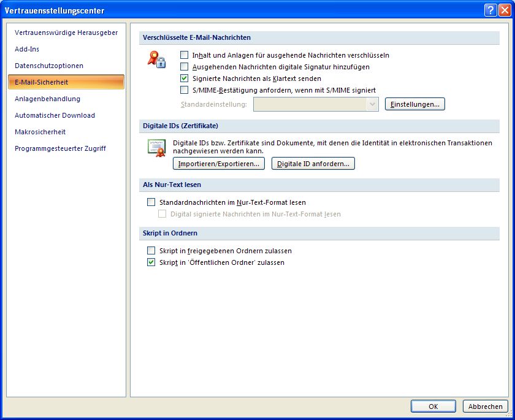
Task: Click the help question mark button
Action: (x=490, y=10)
